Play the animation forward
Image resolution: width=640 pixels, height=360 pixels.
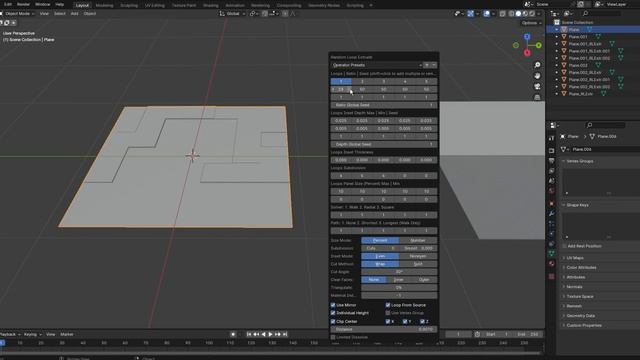click(271, 334)
